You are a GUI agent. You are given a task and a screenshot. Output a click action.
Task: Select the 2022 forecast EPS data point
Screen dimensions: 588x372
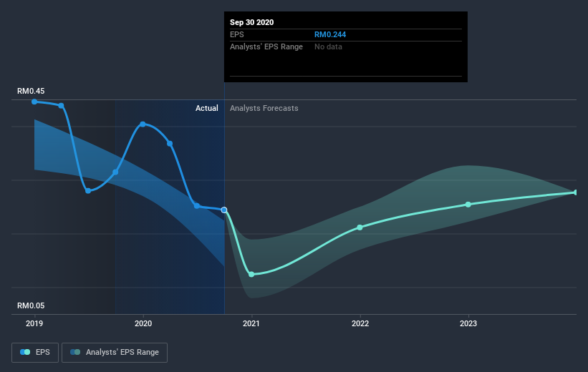click(x=360, y=227)
